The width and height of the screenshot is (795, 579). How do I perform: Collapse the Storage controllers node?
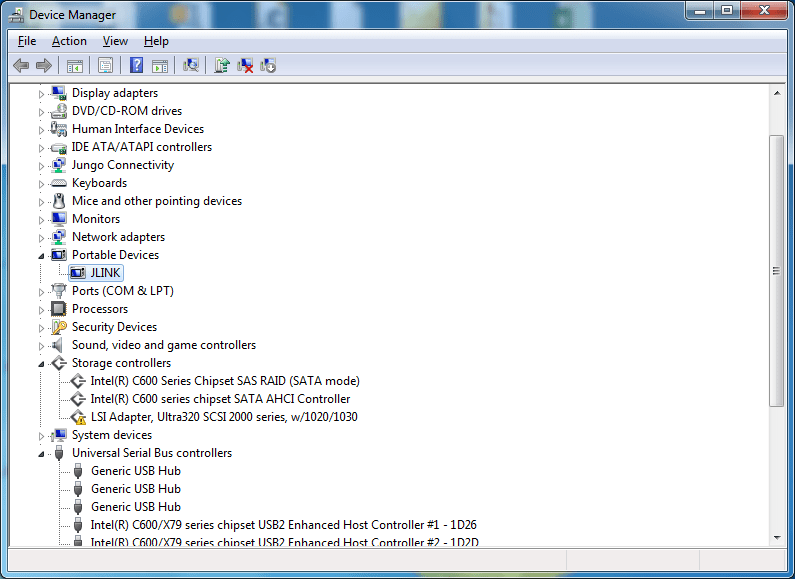[42, 363]
